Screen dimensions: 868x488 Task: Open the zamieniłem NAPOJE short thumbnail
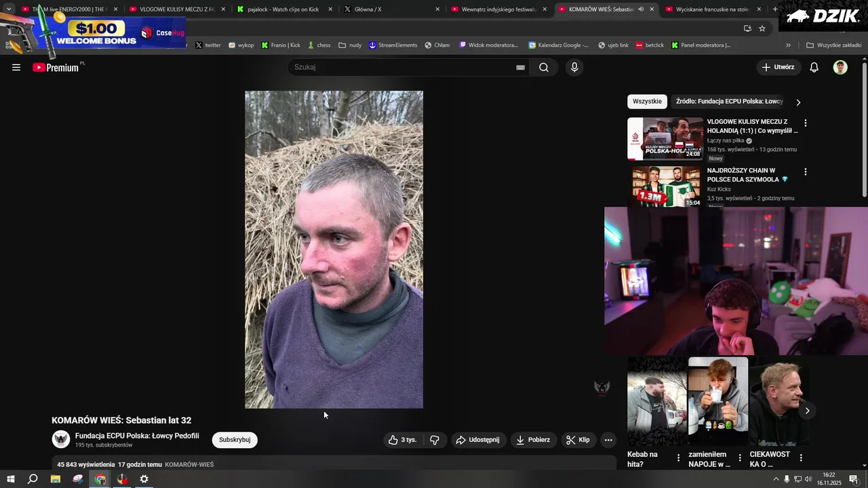click(718, 401)
